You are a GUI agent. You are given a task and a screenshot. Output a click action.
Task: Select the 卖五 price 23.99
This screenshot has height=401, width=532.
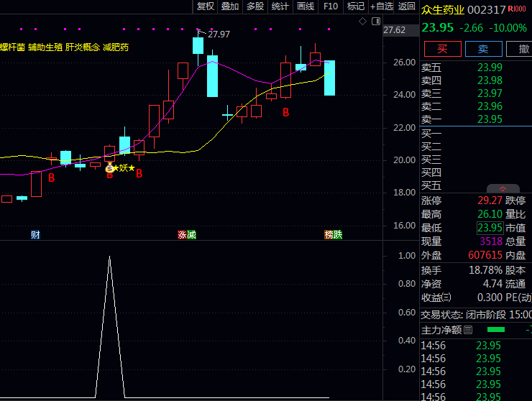pos(490,68)
